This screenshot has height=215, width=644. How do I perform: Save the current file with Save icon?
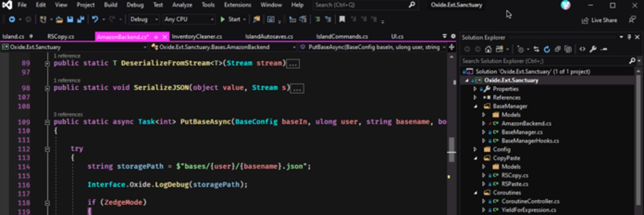(x=70, y=19)
